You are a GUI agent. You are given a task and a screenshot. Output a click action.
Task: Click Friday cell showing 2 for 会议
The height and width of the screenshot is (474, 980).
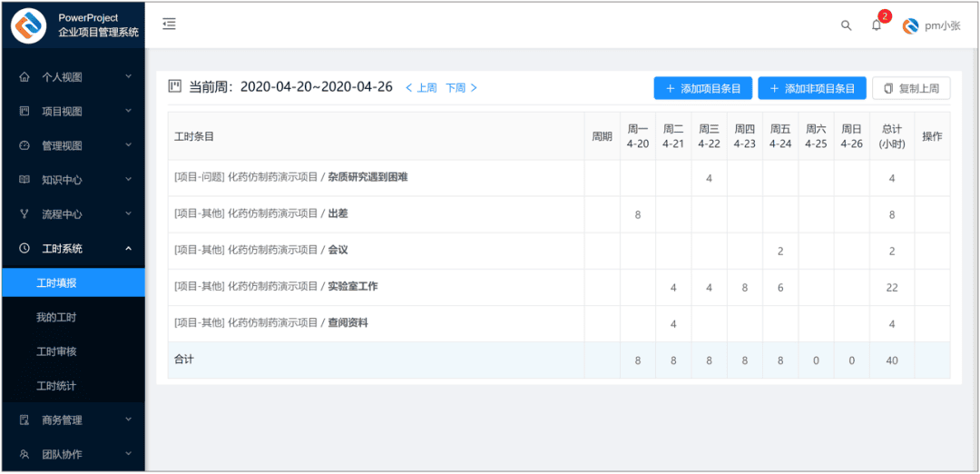[780, 251]
